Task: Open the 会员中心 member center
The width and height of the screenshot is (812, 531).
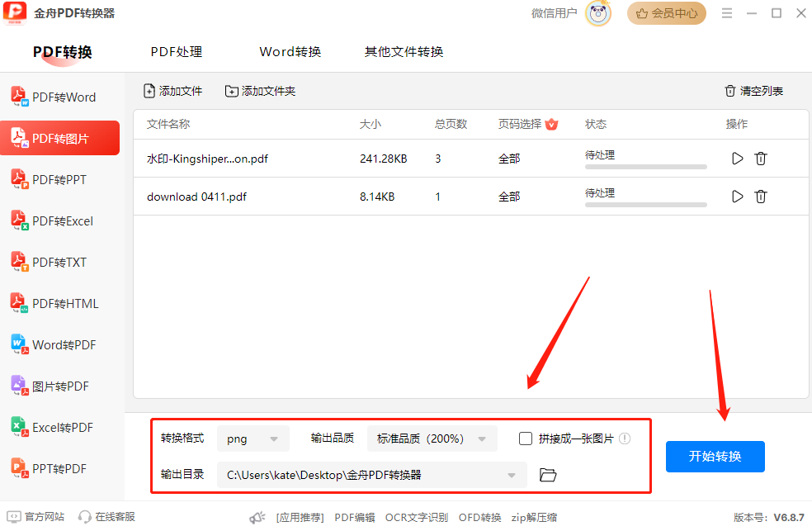Action: pos(667,13)
